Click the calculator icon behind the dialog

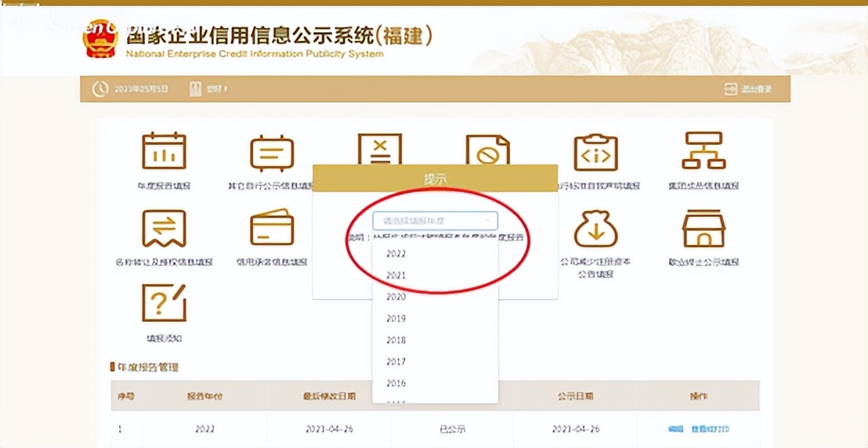pos(380,148)
